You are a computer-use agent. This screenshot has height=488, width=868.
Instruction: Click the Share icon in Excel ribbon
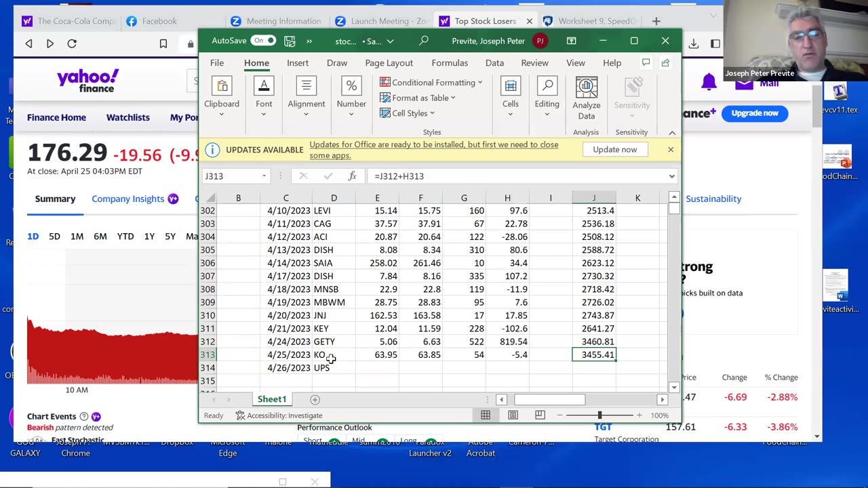665,63
